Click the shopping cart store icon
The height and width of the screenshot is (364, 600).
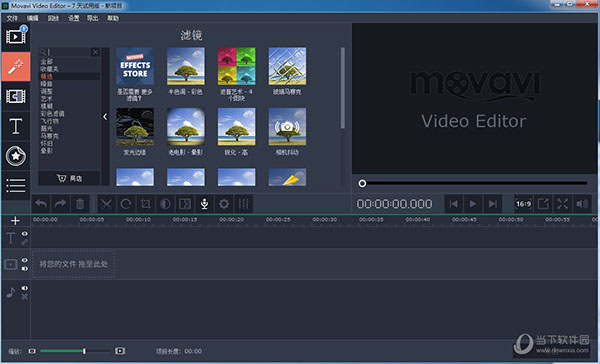(62, 178)
